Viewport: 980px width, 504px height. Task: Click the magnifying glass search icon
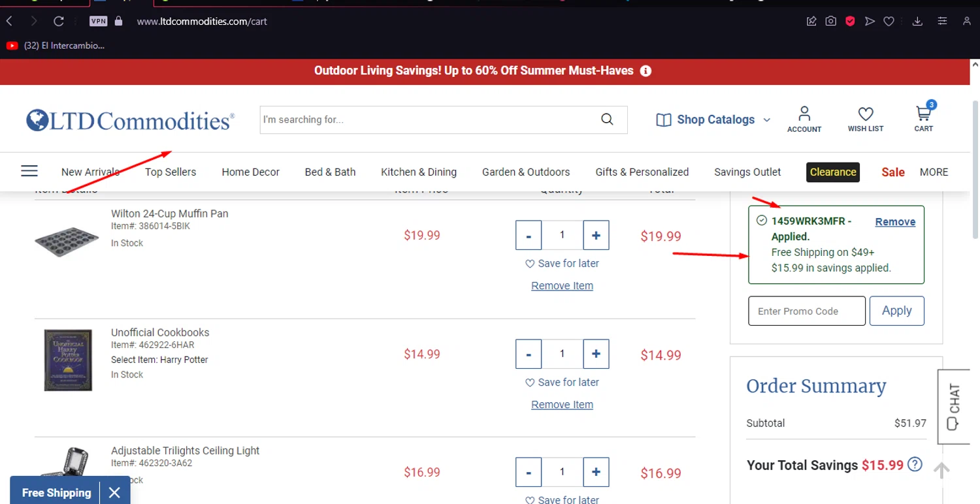pos(607,119)
